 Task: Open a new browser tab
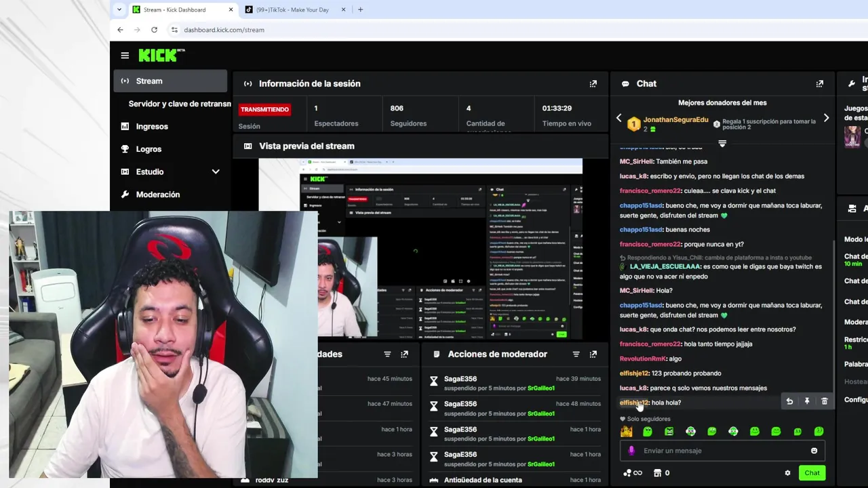[x=360, y=9]
